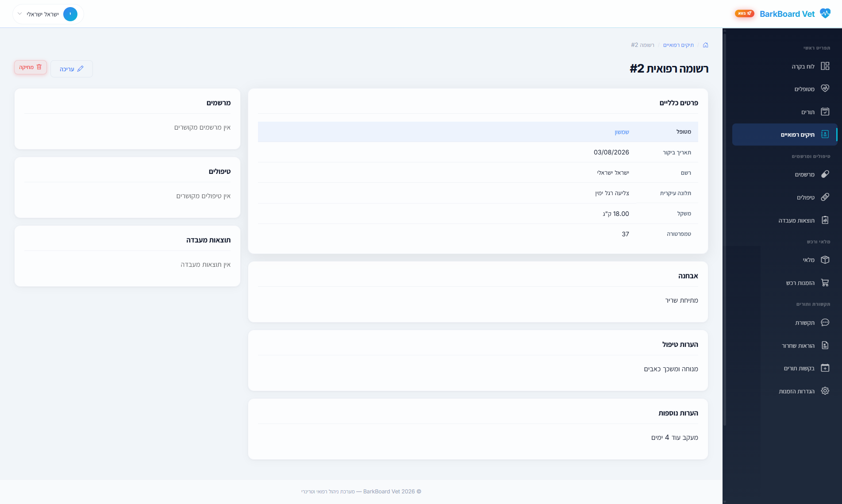Open תוצאות מעבדה sidebar label
Viewport: 842px width, 504px height.
796,220
